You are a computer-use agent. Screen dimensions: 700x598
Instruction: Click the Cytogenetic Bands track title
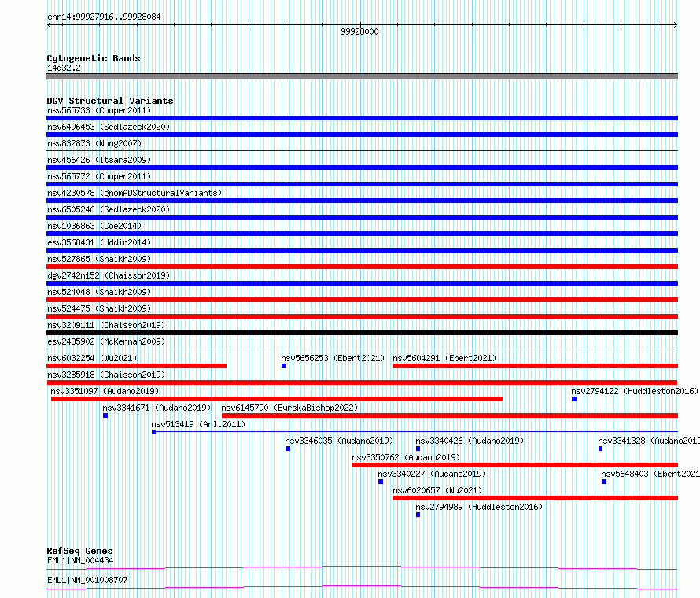pos(94,58)
